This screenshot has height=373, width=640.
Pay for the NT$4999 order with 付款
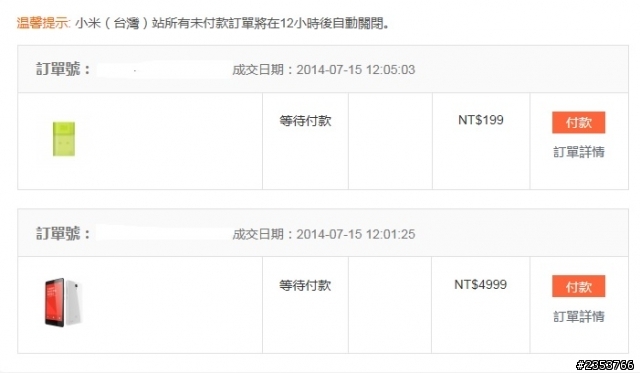click(578, 286)
